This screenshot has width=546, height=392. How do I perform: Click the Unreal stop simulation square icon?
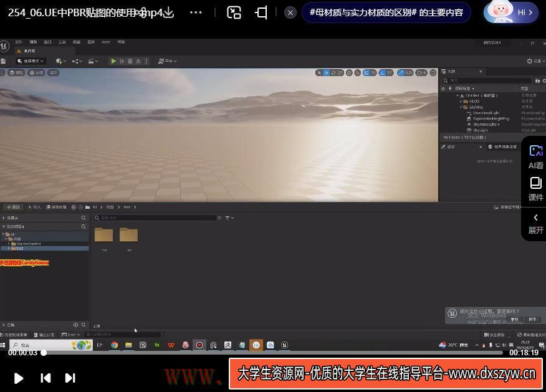[130, 61]
